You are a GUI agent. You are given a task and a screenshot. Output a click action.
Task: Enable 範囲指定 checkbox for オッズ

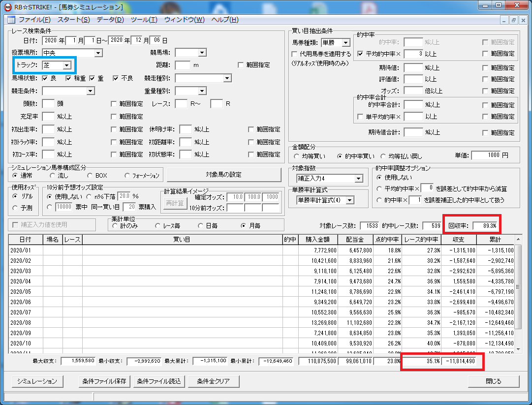tap(486, 91)
